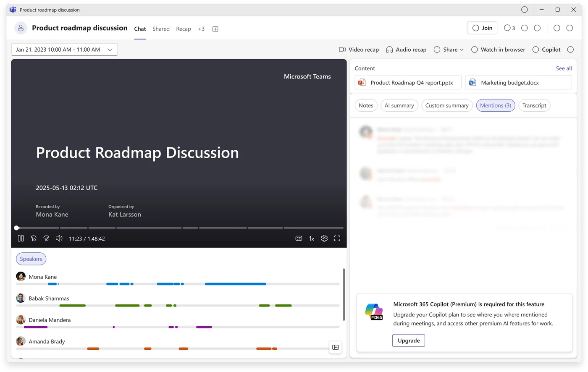The image size is (588, 372).
Task: Click Amanda Brady's avatar
Action: tap(21, 341)
